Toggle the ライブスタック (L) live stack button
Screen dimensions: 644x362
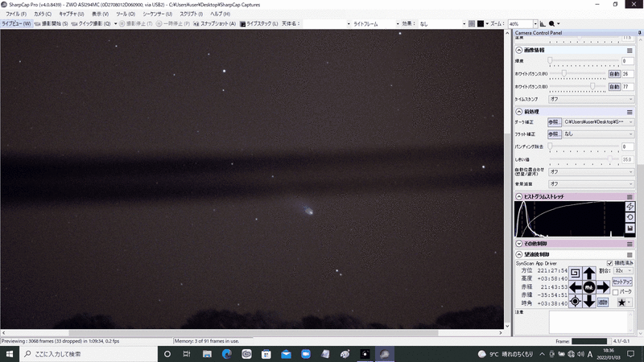258,24
